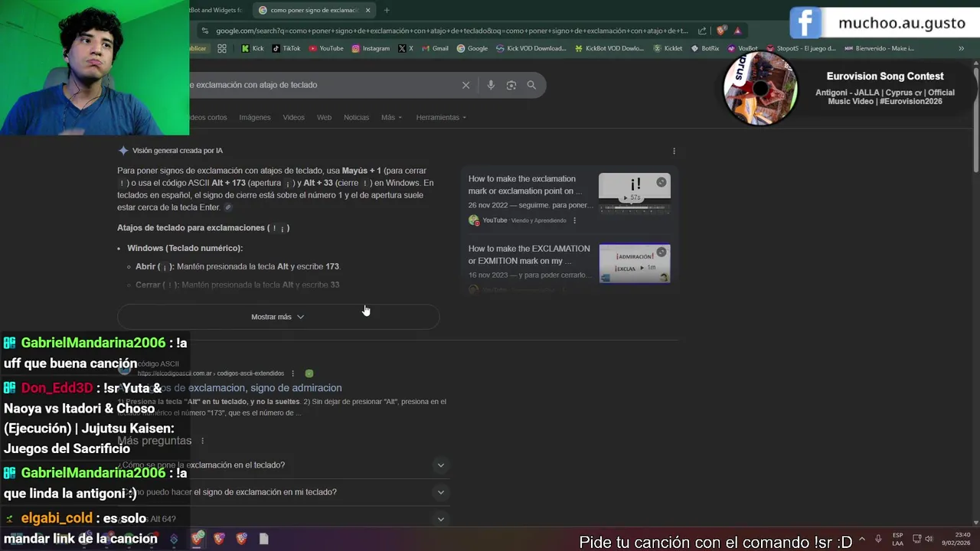Open the Kick bookmark
Image resolution: width=980 pixels, height=551 pixels.
coord(252,48)
